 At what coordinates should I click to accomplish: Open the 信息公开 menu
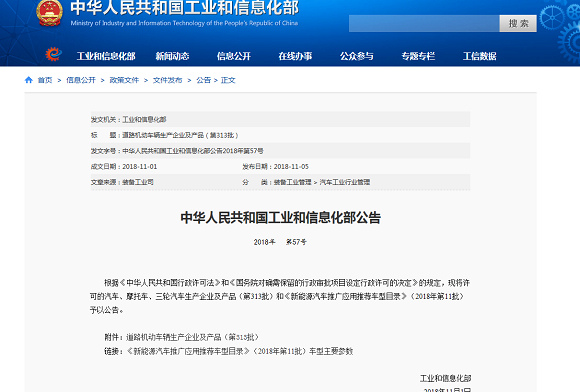234,56
